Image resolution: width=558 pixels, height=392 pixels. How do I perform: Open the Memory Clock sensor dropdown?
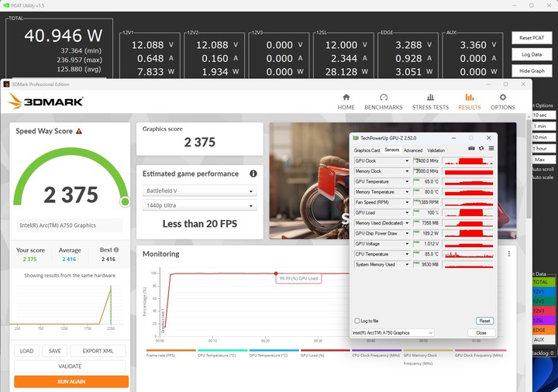[x=407, y=171]
